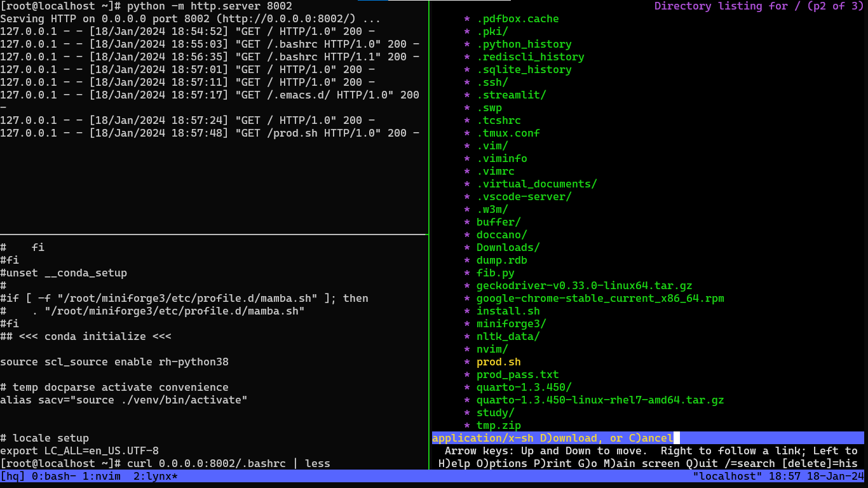Follow the .pki/ directory link

[x=492, y=32]
